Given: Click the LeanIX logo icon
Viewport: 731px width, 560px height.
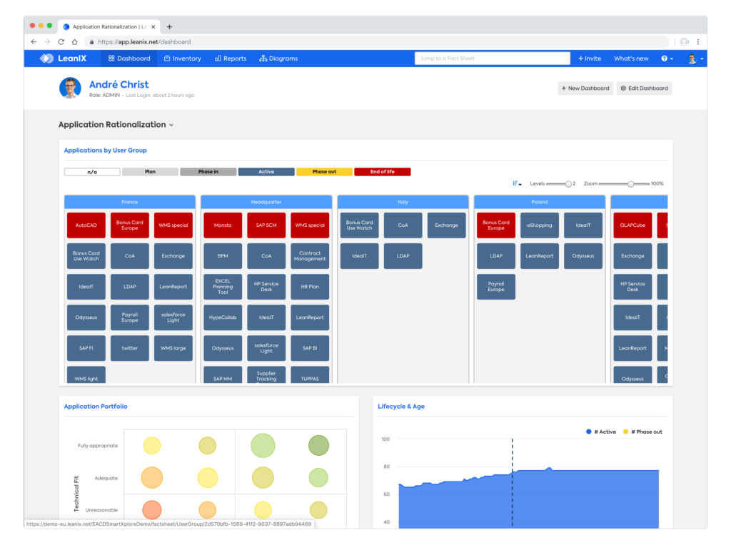Looking at the screenshot, I should point(46,58).
